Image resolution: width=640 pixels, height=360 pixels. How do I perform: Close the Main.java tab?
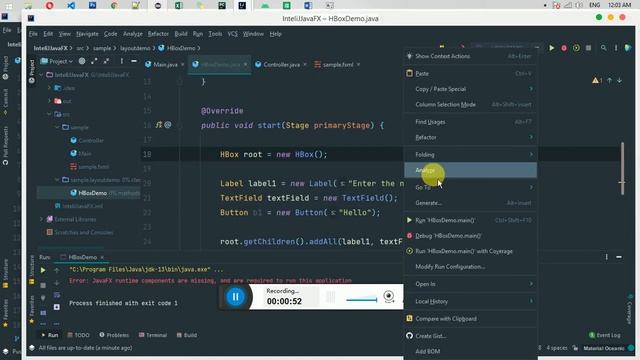point(182,64)
